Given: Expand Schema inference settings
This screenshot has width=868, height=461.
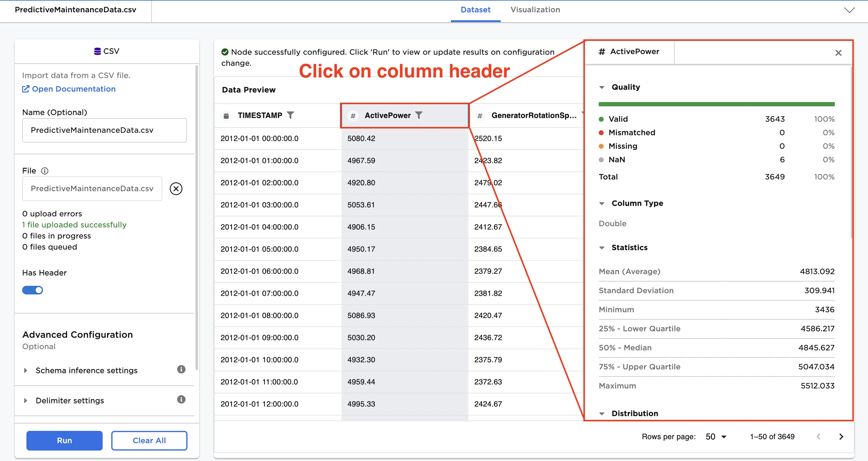Looking at the screenshot, I should pyautogui.click(x=26, y=370).
